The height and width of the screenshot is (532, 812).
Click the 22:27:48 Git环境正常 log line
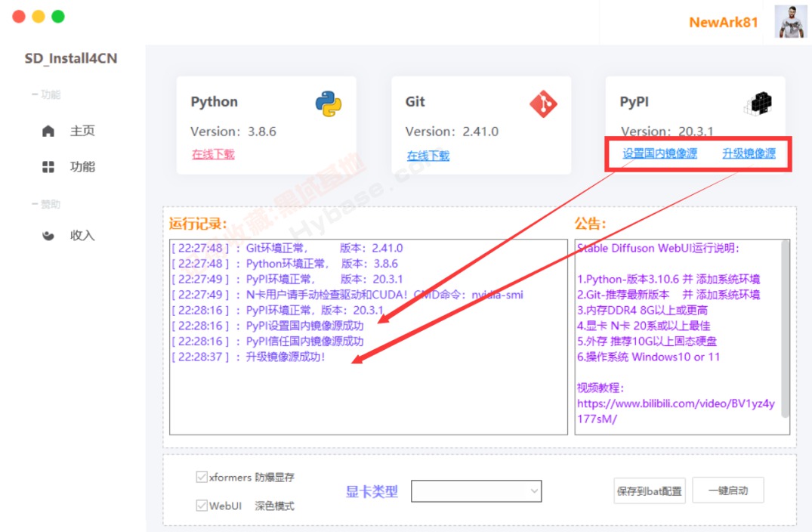coord(288,248)
